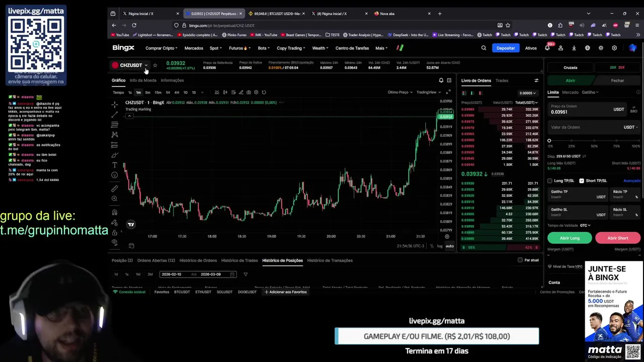Screen dimensions: 644x362
Task: Take a chart snapshot with camera icon
Action: (x=249, y=93)
